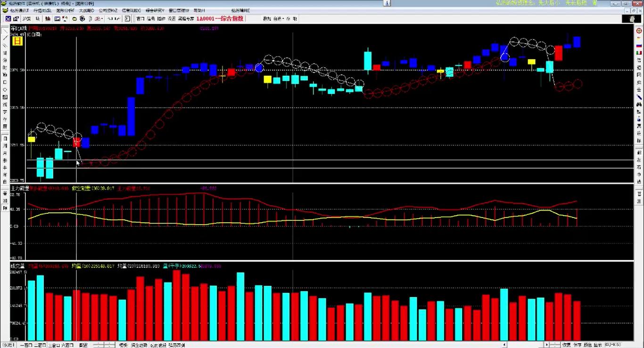Image resolution: width=644 pixels, height=348 pixels.
Task: Switch to the 二窗口 layout tab
Action: click(x=41, y=345)
